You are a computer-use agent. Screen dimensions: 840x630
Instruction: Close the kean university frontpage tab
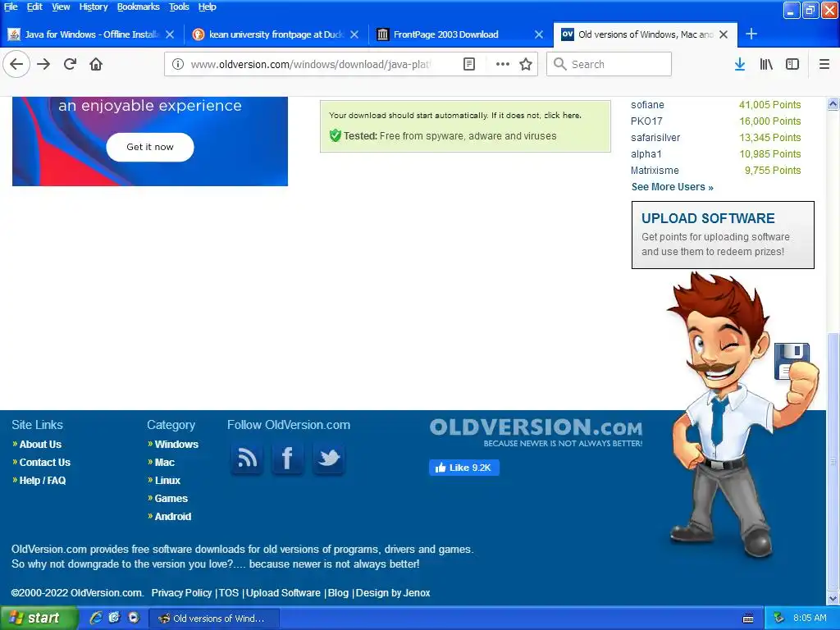[x=354, y=34]
